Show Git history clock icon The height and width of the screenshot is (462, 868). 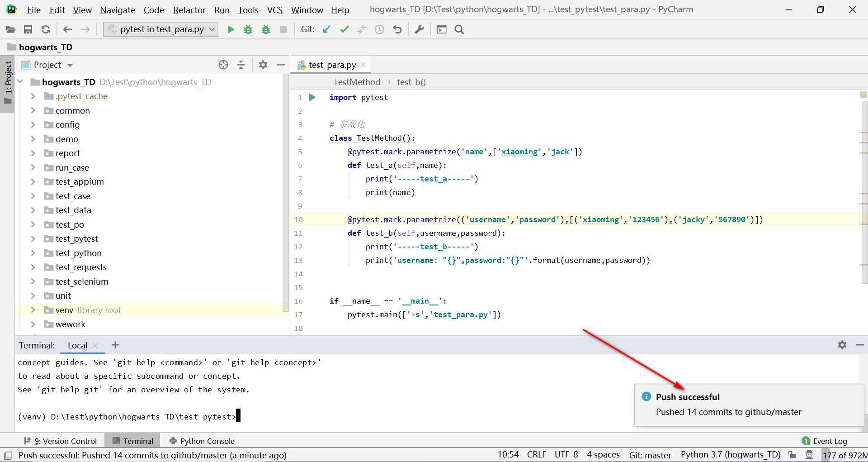(379, 29)
